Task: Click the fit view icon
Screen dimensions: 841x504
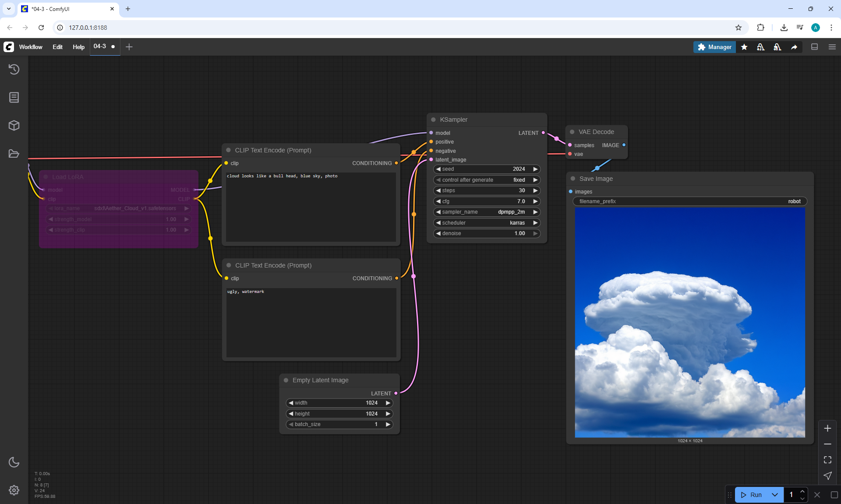Action: pyautogui.click(x=827, y=460)
